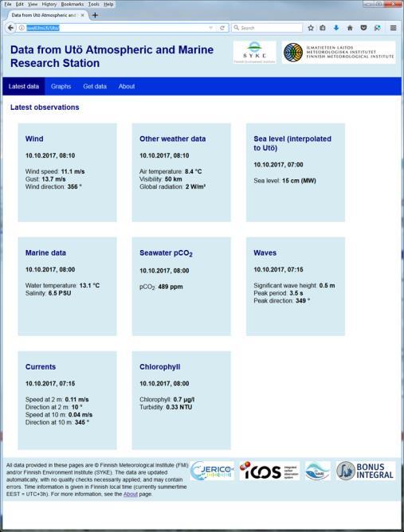Close the Data from Utö tab
404x532 pixels.
click(82, 15)
